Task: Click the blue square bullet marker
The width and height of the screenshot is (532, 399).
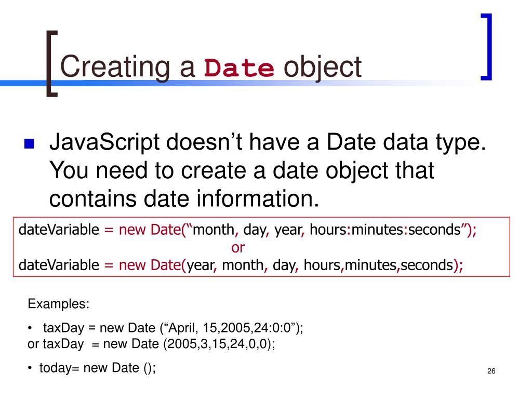Action: (30, 144)
